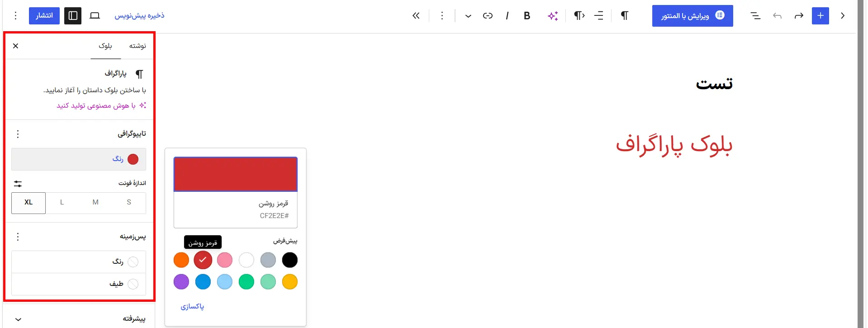The width and height of the screenshot is (868, 328).
Task: Open پس‌زمینه options menu
Action: (x=18, y=237)
